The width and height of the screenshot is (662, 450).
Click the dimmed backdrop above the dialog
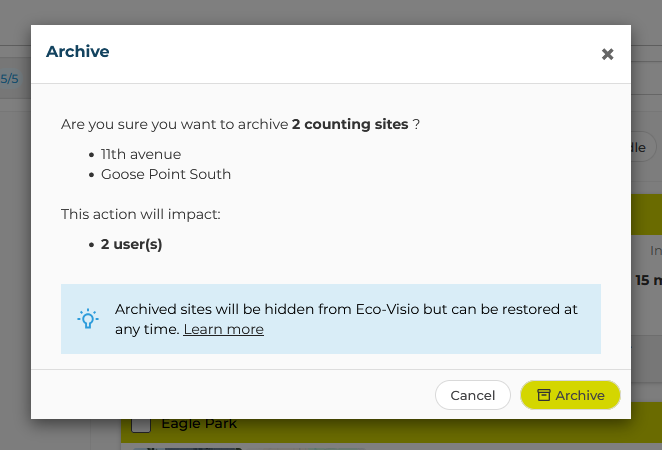point(331,12)
